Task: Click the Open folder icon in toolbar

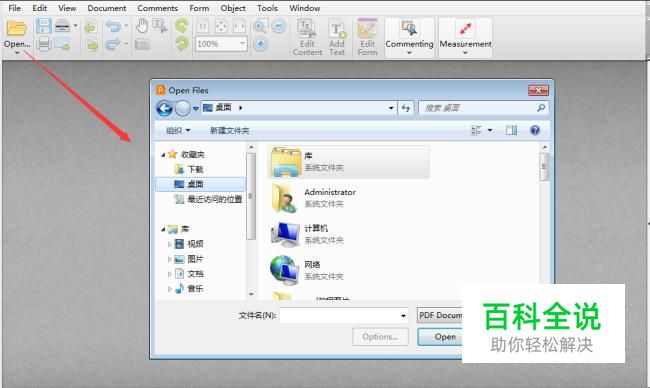Action: (17, 27)
